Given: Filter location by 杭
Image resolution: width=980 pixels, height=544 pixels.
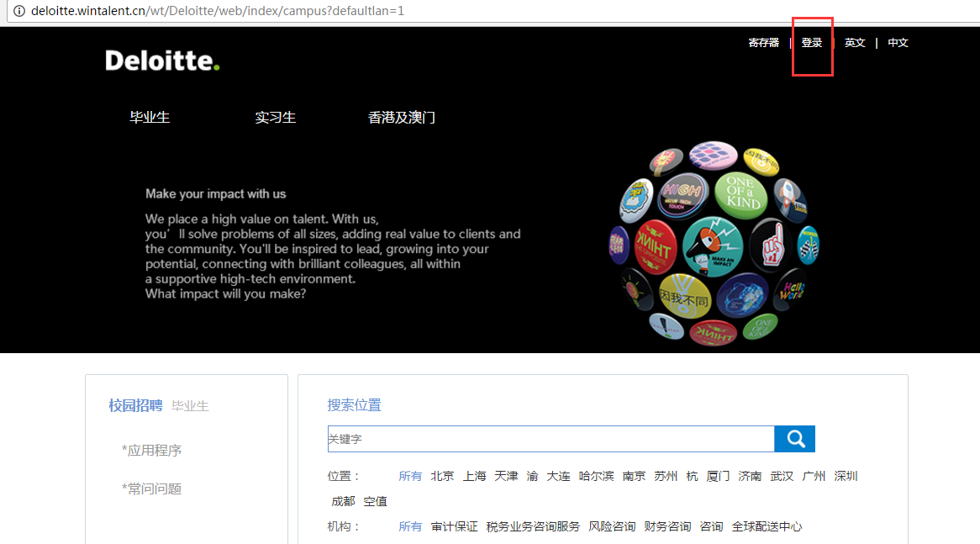Looking at the screenshot, I should pos(692,476).
